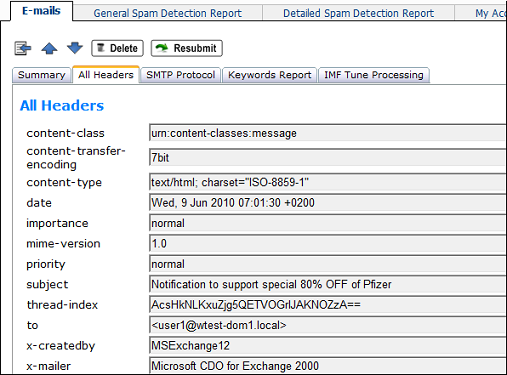Click the 'date' label
Viewport: 507px width, 375px height.
[x=39, y=203]
